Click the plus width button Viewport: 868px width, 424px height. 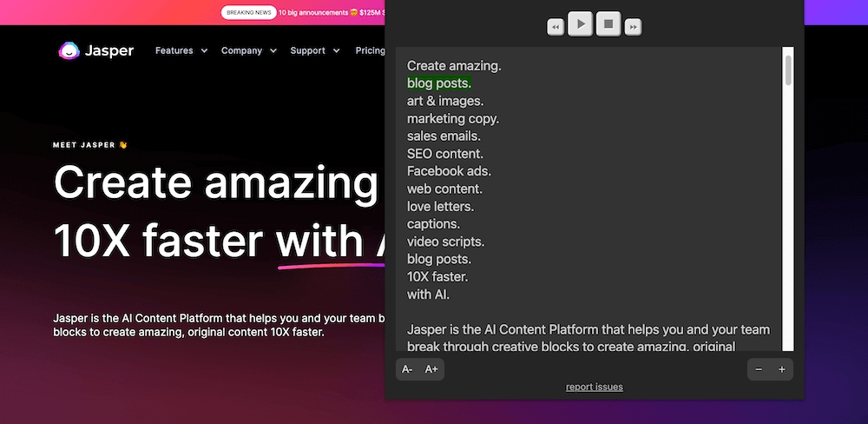click(782, 369)
